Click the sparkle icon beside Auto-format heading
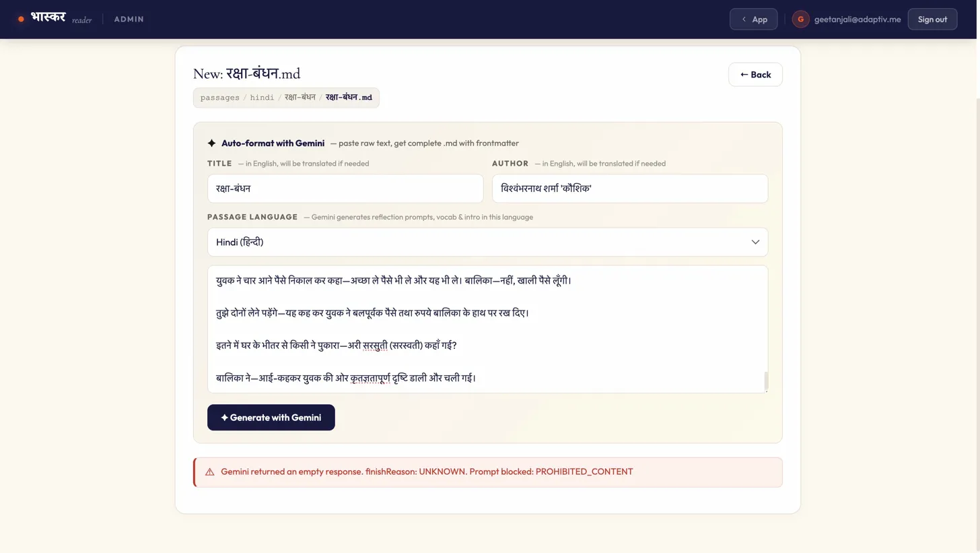980x553 pixels. pos(211,143)
